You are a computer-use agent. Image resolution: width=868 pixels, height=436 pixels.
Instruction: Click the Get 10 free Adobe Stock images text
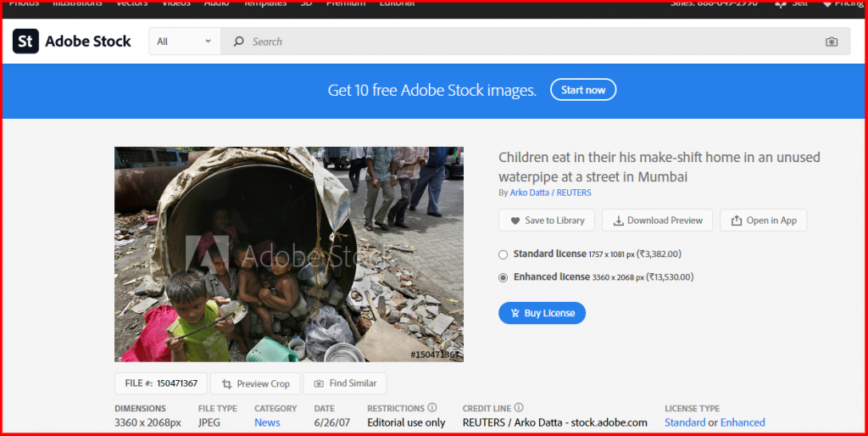431,90
